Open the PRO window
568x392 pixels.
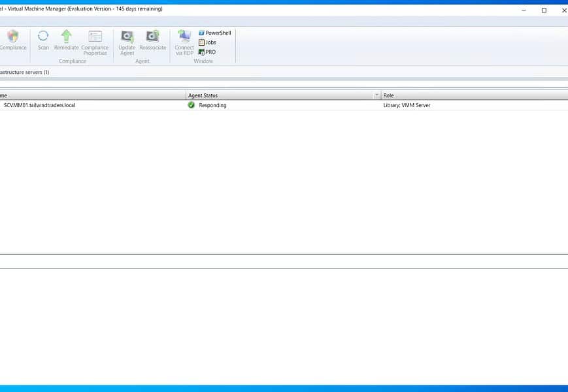pos(207,52)
